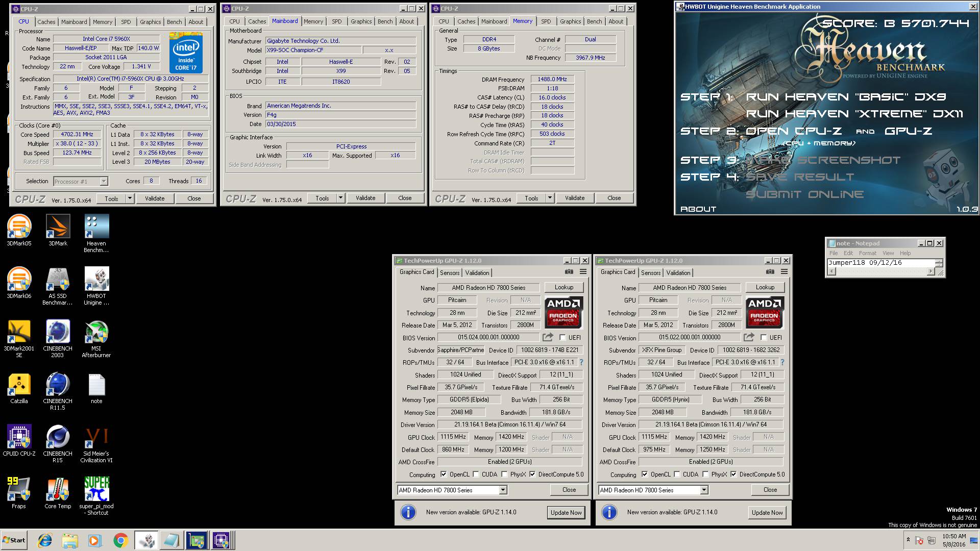This screenshot has height=551, width=980.
Task: Switch to Caches tab in first CPU-Z window
Action: pyautogui.click(x=46, y=22)
